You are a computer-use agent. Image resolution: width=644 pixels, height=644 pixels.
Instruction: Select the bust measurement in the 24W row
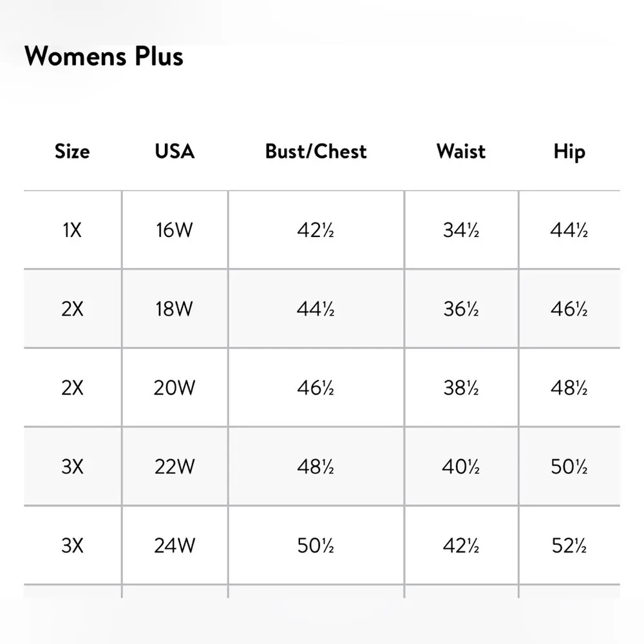tap(316, 546)
